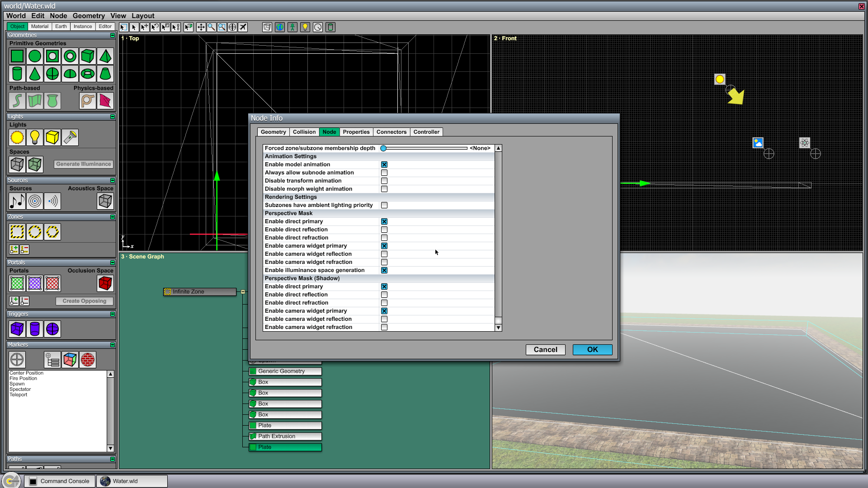Confirm Node Info with the OK button
Image resolution: width=868 pixels, height=488 pixels.
tap(592, 350)
